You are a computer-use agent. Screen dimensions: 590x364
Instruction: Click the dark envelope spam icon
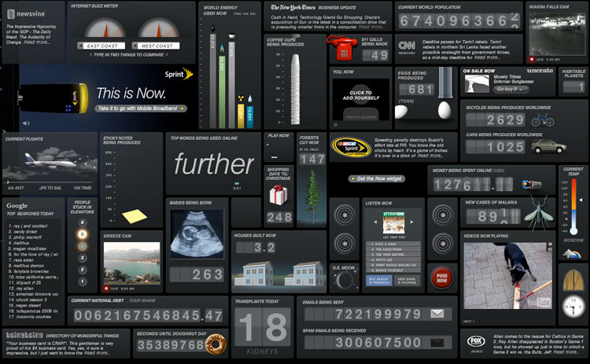pos(437,342)
